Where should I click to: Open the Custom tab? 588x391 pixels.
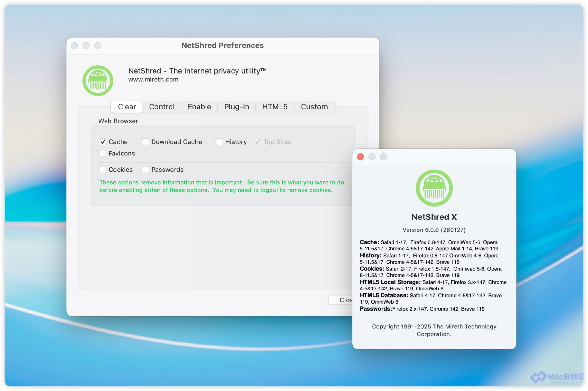314,107
